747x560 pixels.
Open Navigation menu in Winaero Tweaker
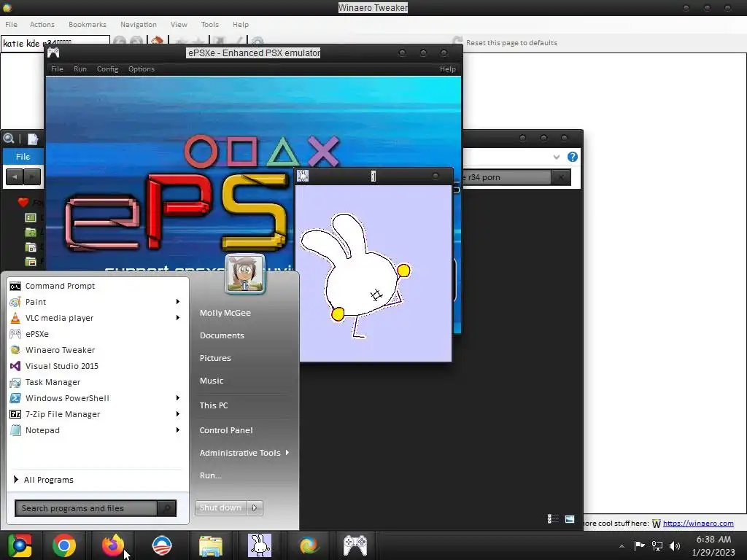point(139,24)
